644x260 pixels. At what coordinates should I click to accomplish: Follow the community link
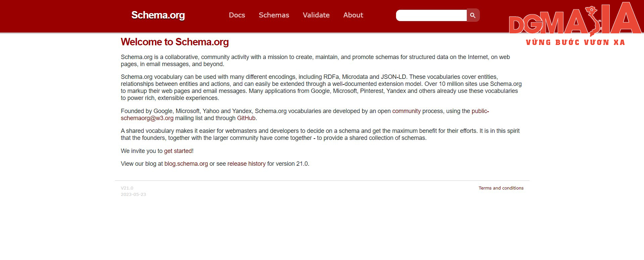point(406,111)
